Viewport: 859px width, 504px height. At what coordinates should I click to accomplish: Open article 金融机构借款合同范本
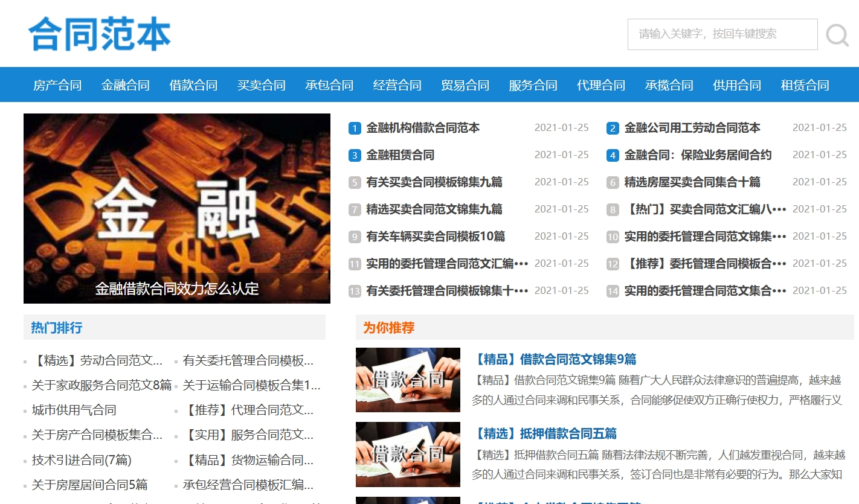(423, 128)
